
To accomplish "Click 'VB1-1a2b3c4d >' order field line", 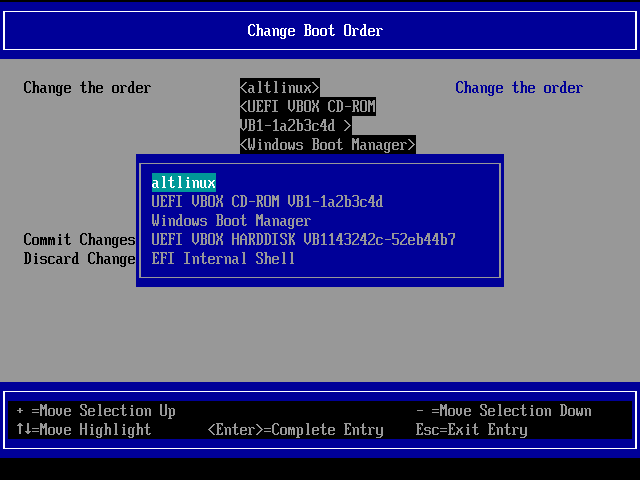I will 296,126.
